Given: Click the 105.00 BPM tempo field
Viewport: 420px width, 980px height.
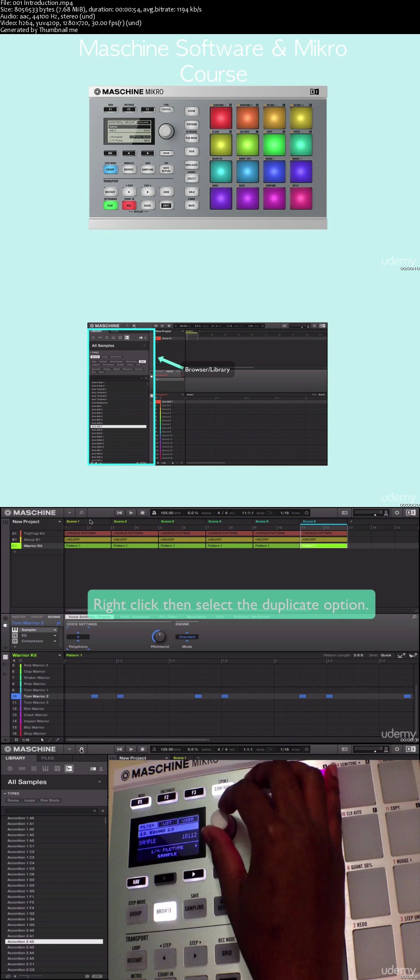Looking at the screenshot, I should click(x=171, y=513).
